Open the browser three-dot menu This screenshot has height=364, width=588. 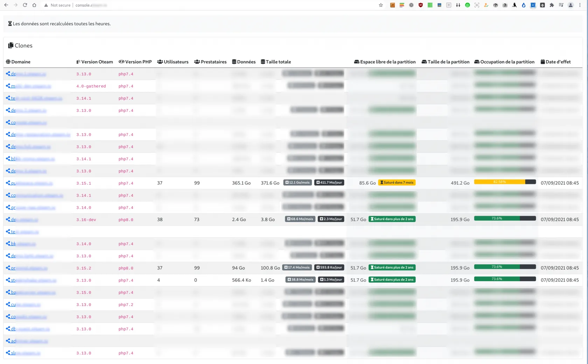click(x=580, y=5)
